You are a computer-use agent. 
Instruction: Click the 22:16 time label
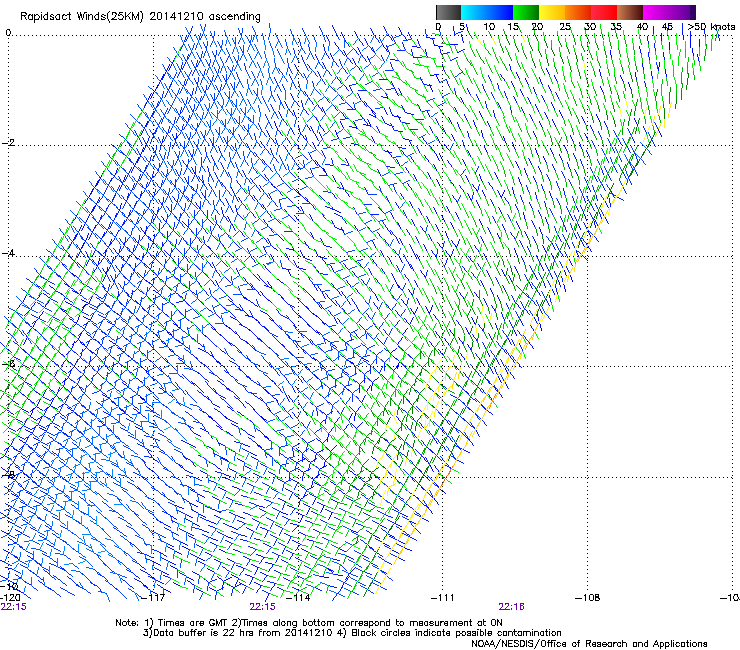(x=512, y=607)
